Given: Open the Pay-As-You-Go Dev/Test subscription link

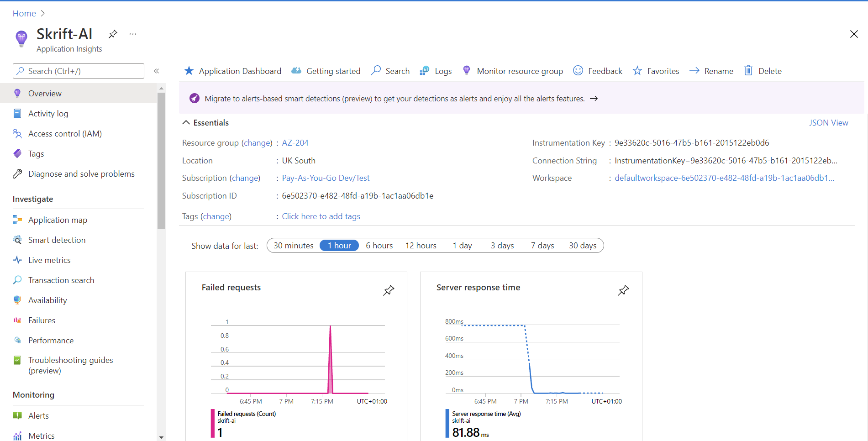Looking at the screenshot, I should click(326, 178).
